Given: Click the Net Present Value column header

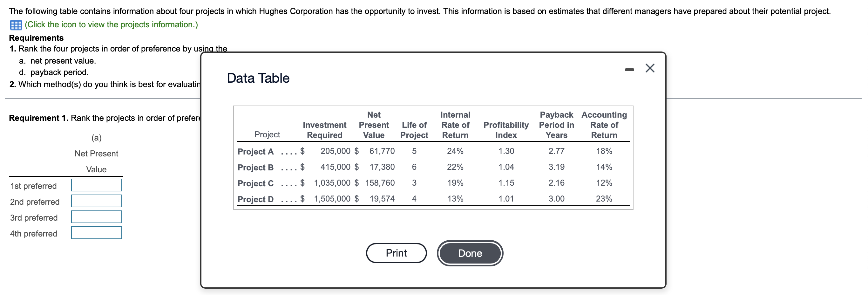Looking at the screenshot, I should coord(374,125).
